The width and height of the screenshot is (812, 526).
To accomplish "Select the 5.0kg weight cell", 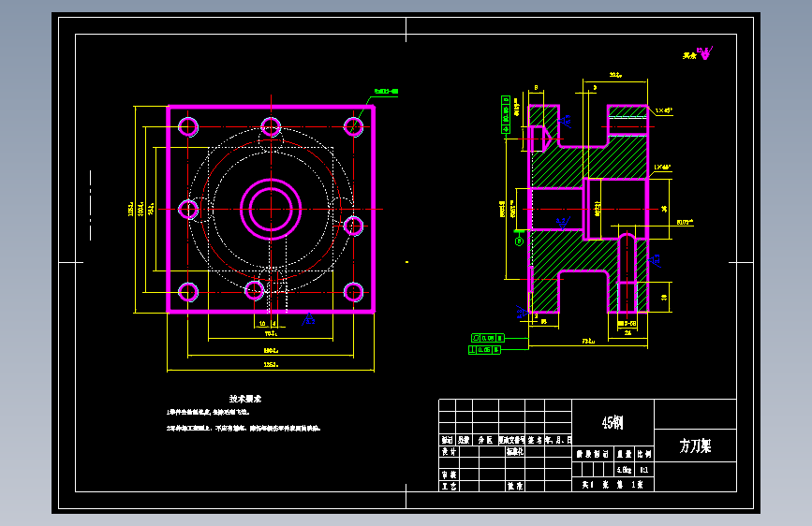I will (624, 470).
